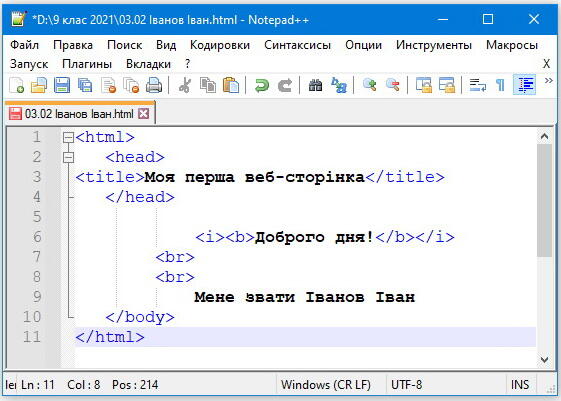Click the Pos : 214 status bar entry
The width and height of the screenshot is (561, 401).
click(135, 385)
